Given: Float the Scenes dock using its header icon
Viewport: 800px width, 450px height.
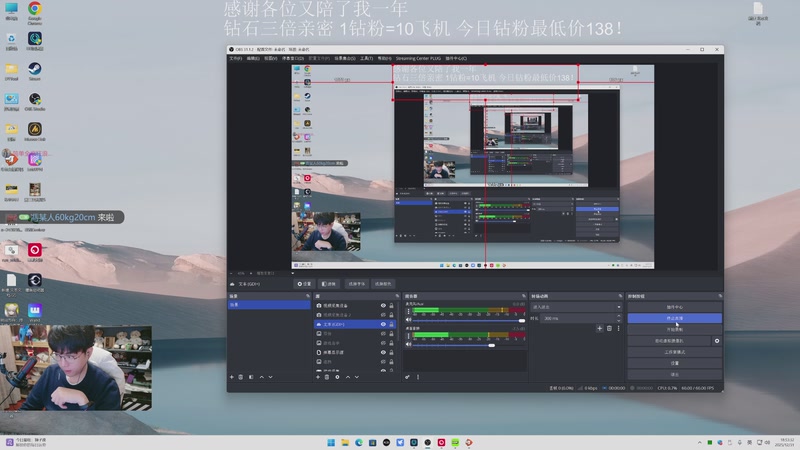Looking at the screenshot, I should 308,296.
